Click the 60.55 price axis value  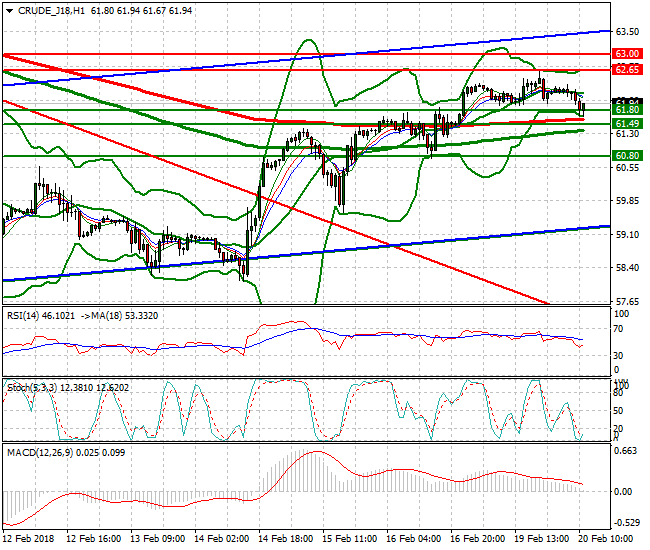(627, 167)
